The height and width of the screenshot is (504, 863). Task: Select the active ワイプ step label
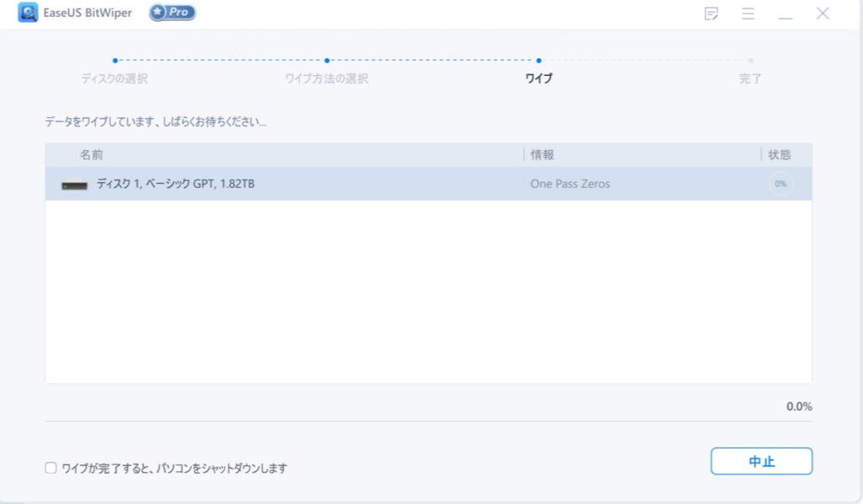click(x=539, y=79)
